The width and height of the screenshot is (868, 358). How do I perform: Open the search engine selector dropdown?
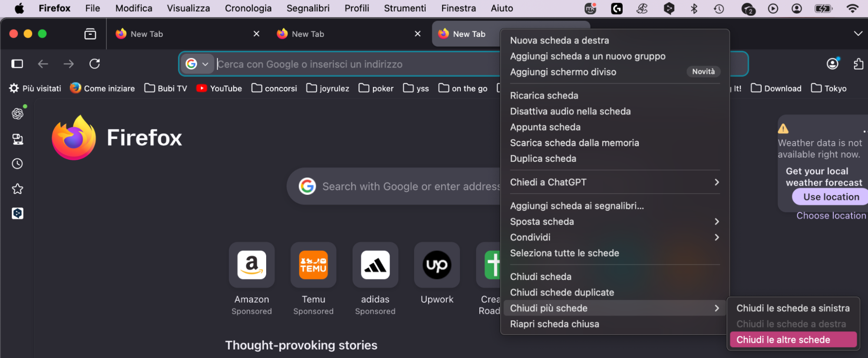pos(198,64)
